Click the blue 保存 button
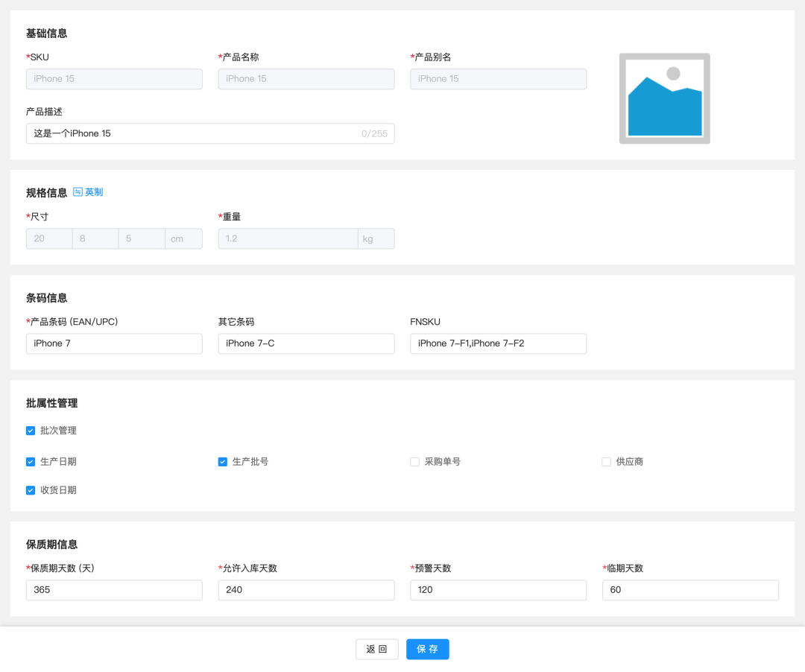 point(428,649)
